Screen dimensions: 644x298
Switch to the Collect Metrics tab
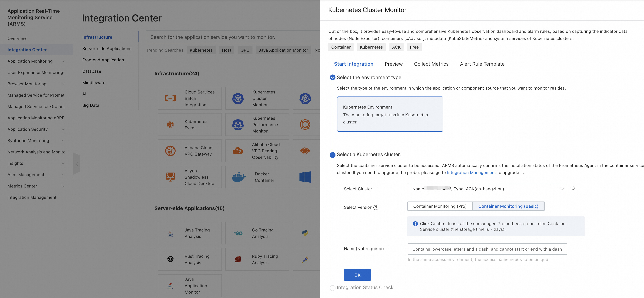point(431,64)
